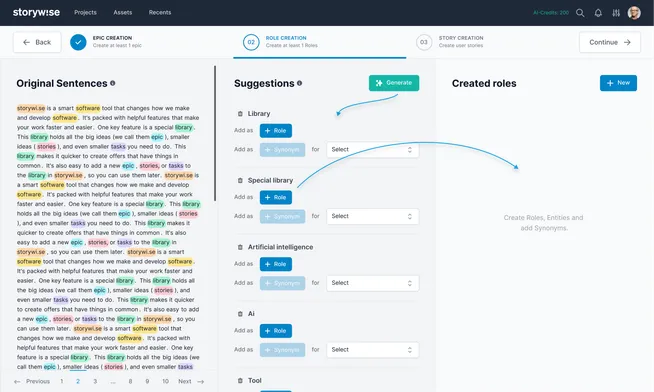Screen dimensions: 654x392
Task: Go to page 3 of sentences
Action: [95, 381]
